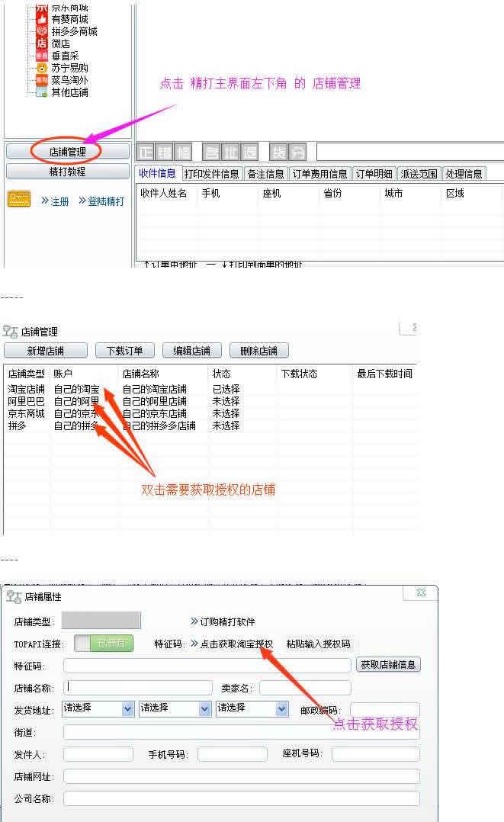Click the 菜鸟淘外 store icon
The image size is (504, 822).
(42, 80)
